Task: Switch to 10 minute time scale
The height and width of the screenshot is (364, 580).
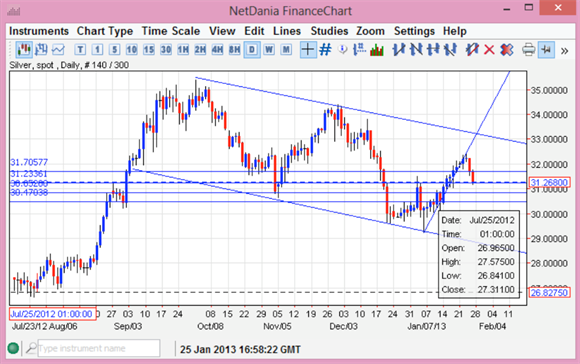Action: (131, 50)
